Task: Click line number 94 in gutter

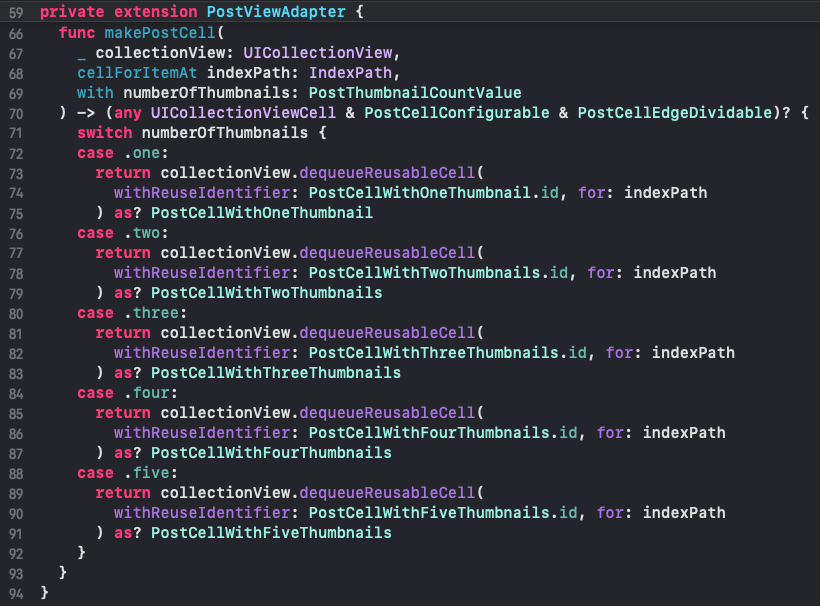Action: pyautogui.click(x=16, y=594)
